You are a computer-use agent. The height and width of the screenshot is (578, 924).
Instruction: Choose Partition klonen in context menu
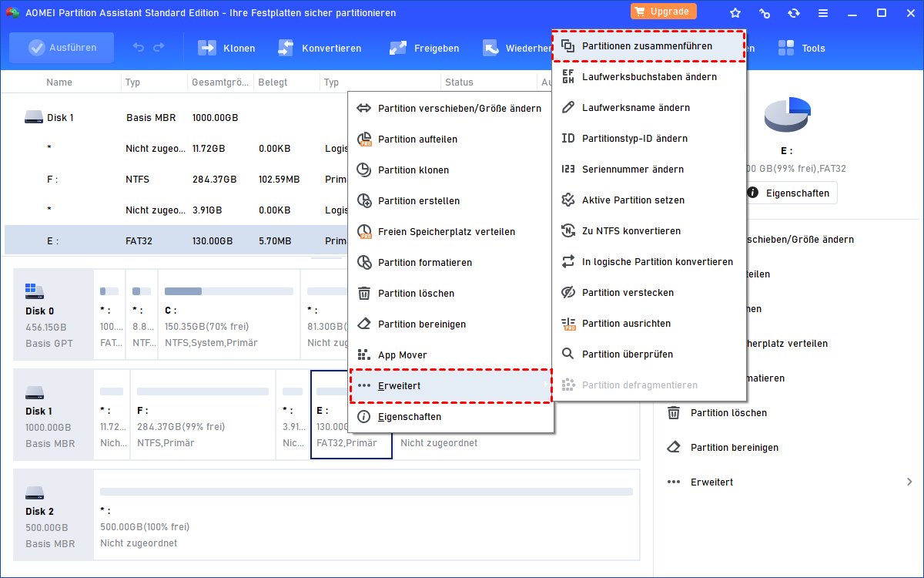point(451,170)
